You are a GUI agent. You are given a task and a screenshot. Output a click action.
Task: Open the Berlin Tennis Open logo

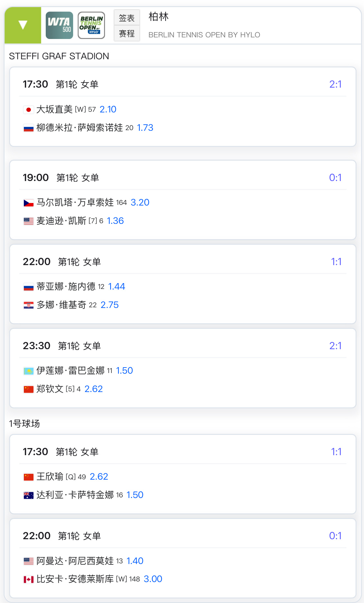click(x=91, y=25)
